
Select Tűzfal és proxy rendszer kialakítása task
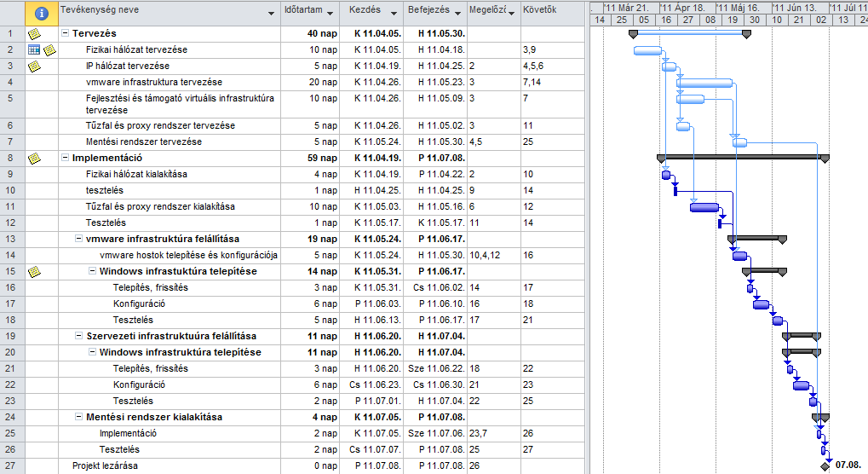pyautogui.click(x=160, y=206)
